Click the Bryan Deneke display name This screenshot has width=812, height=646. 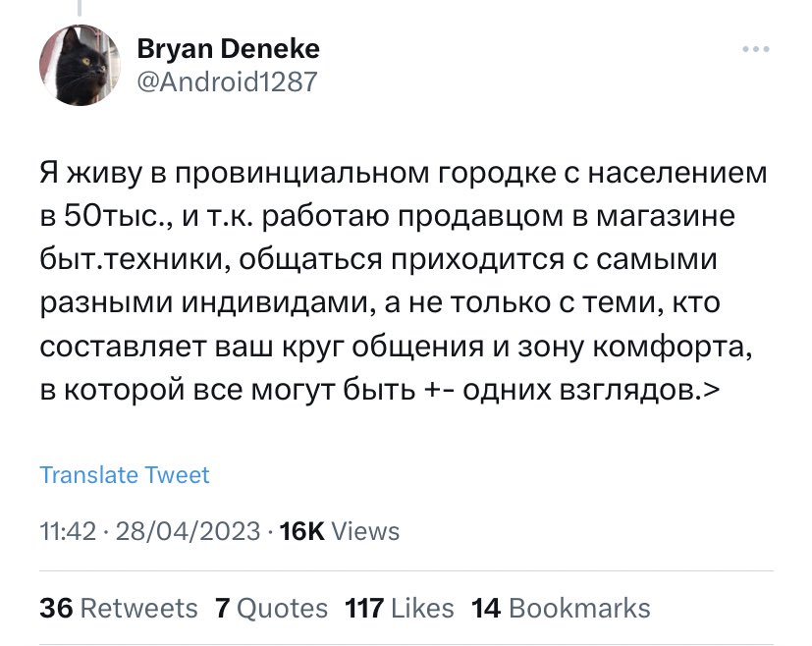pyautogui.click(x=229, y=48)
